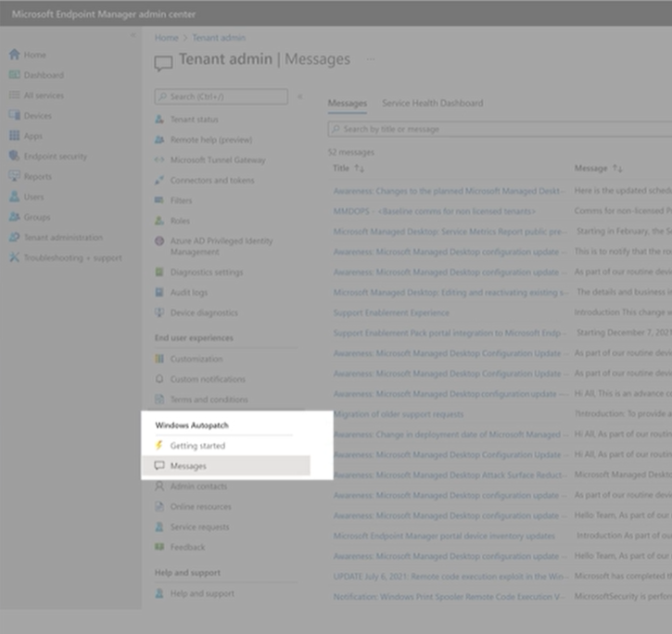This screenshot has width=672, height=634.
Task: Click Home breadcrumb link
Action: point(166,38)
